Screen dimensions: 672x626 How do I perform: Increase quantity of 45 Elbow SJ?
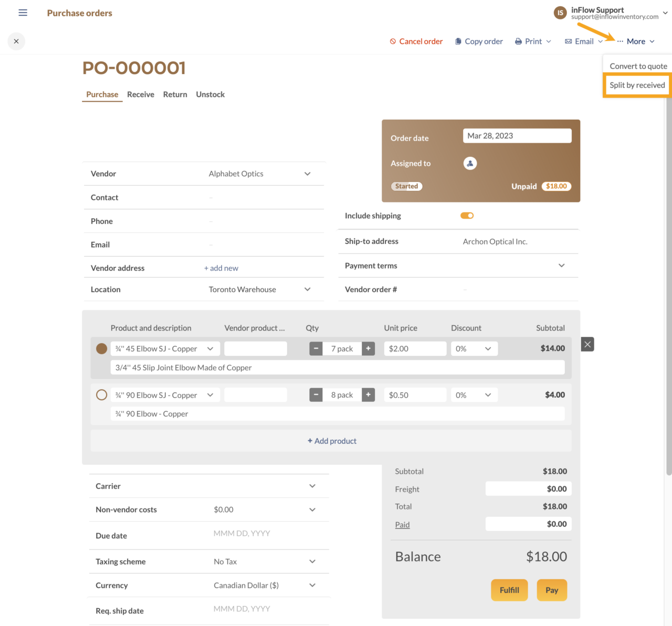369,348
